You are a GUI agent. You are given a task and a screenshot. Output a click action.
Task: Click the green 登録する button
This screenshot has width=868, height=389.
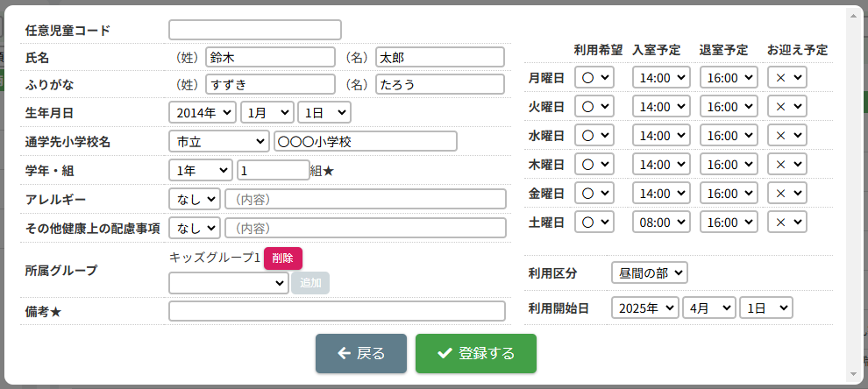point(475,353)
